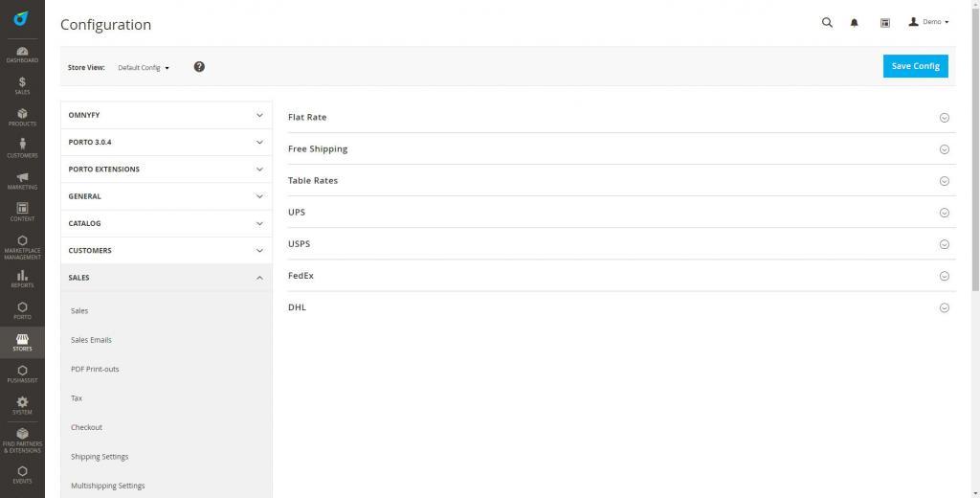Select the Checkout menu item
The height and width of the screenshot is (498, 980).
(x=86, y=427)
